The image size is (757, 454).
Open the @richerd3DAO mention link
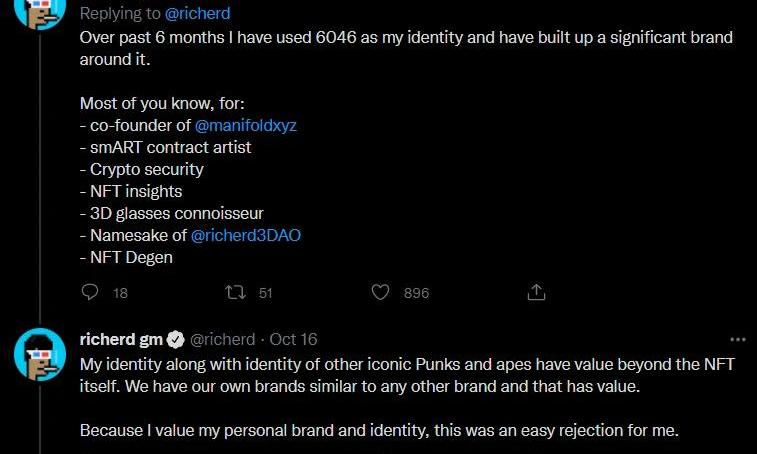coord(246,235)
